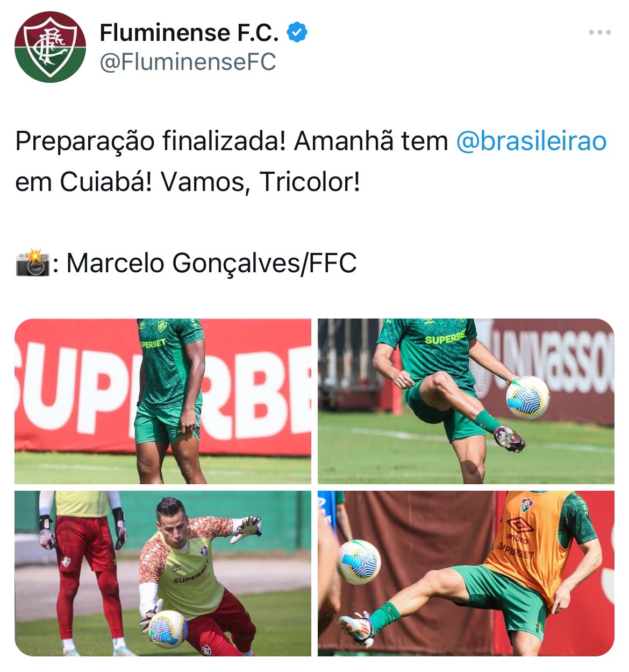629x672 pixels.
Task: Click 'em Cuiabá! Vamos, Tricolor!' text line
Action: (x=188, y=182)
